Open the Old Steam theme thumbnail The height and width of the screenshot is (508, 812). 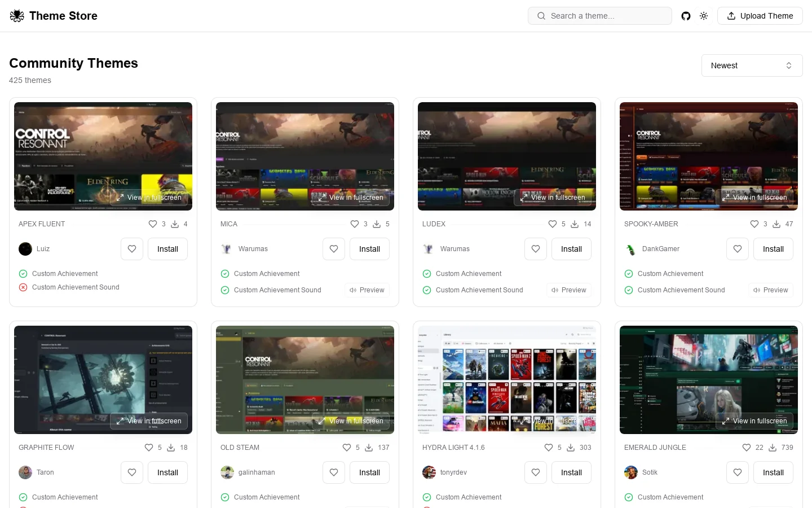(x=305, y=380)
